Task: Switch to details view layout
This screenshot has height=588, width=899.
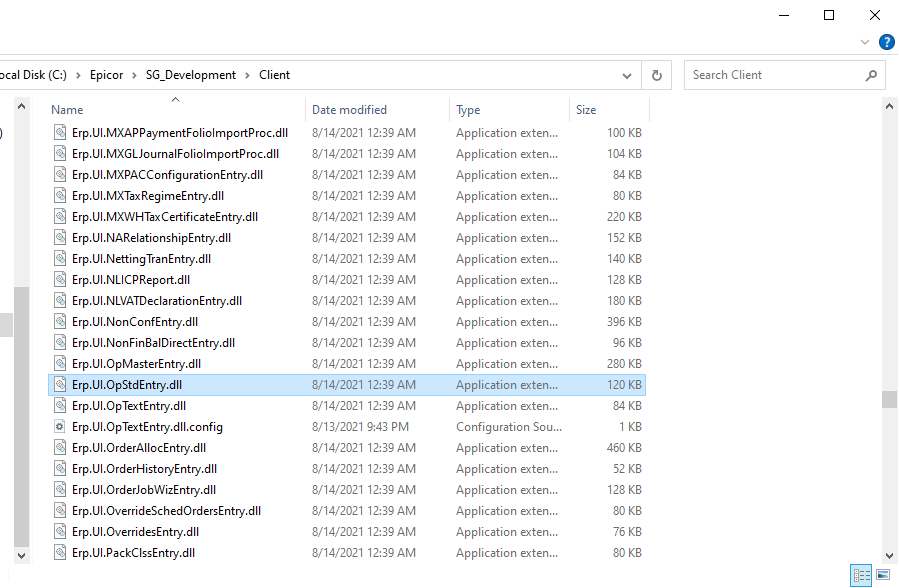Action: coord(861,575)
